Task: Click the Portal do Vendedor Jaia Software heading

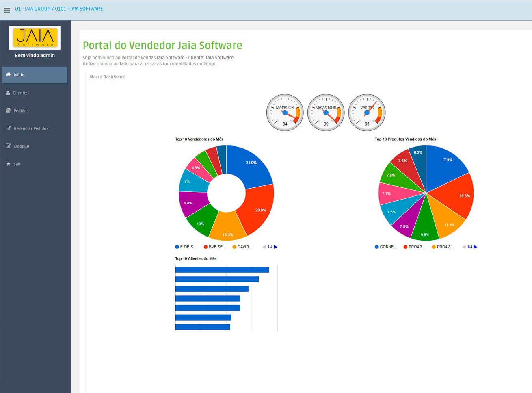Action: tap(162, 45)
